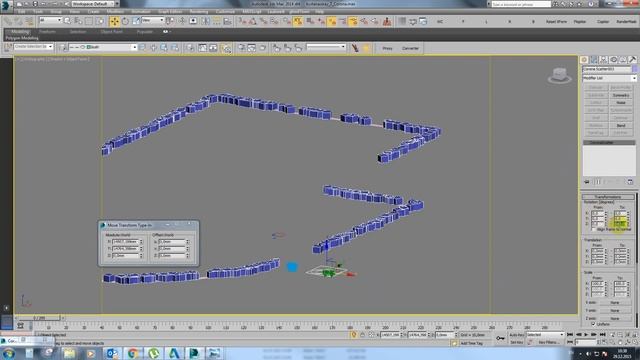This screenshot has width=640, height=360.
Task: Open uTorrent from the taskbar
Action: point(153,353)
